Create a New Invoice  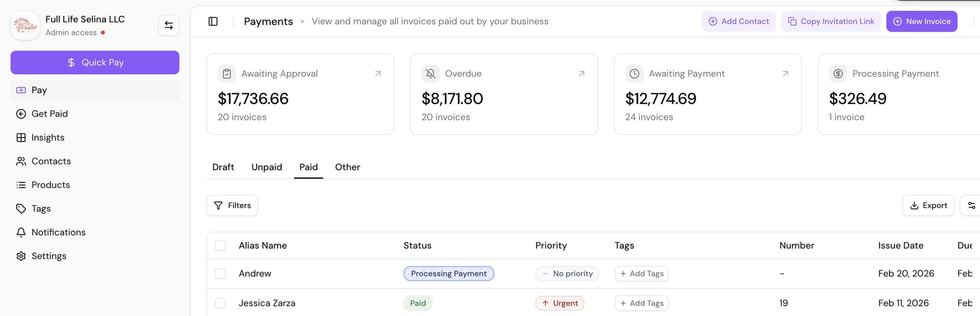922,21
